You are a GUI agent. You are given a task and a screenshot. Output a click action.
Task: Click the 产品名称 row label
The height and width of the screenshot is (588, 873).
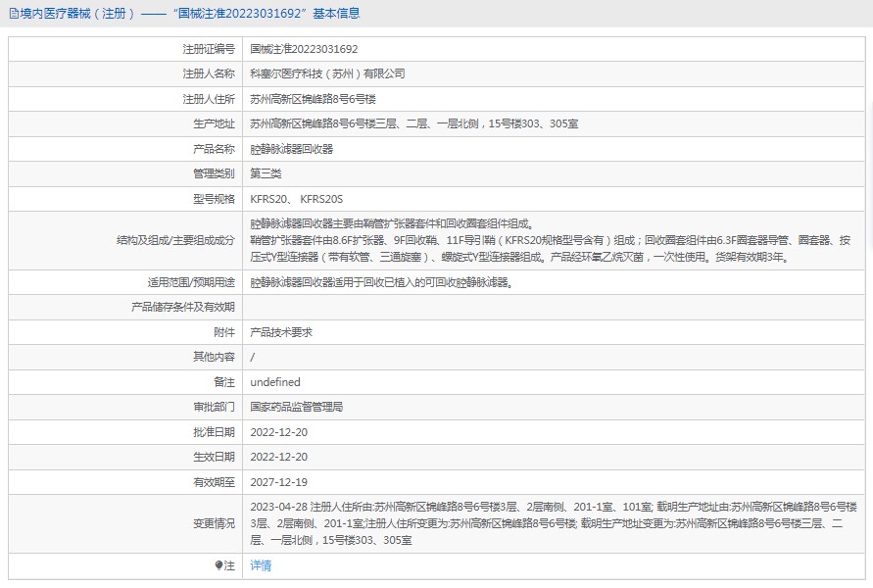pyautogui.click(x=214, y=149)
